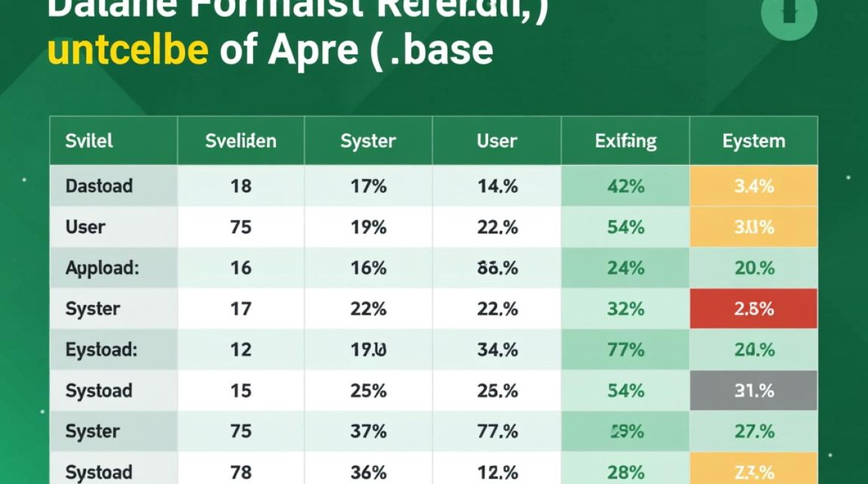Click the 77% cell in the Exifang column

625,350
